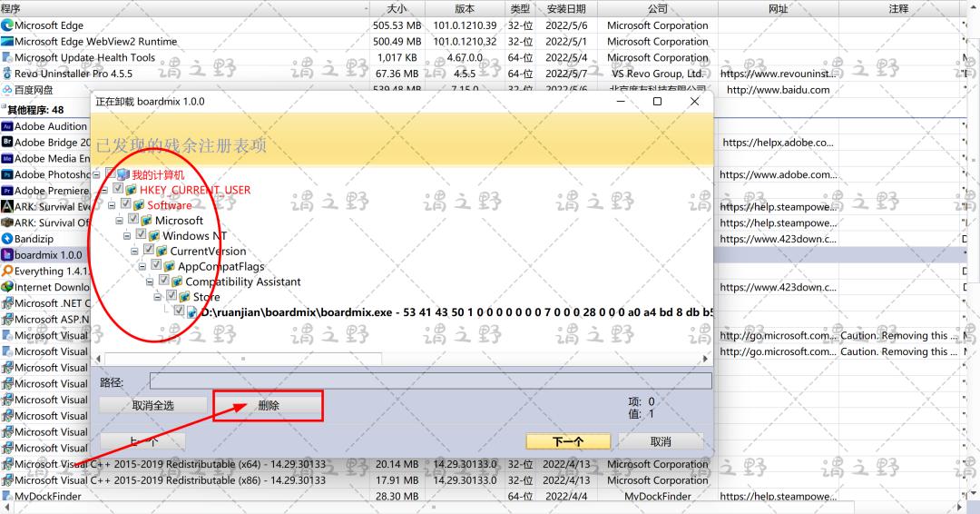Collapse the Microsoft tree node
Viewport: 980px width, 514px height.
pyautogui.click(x=120, y=221)
